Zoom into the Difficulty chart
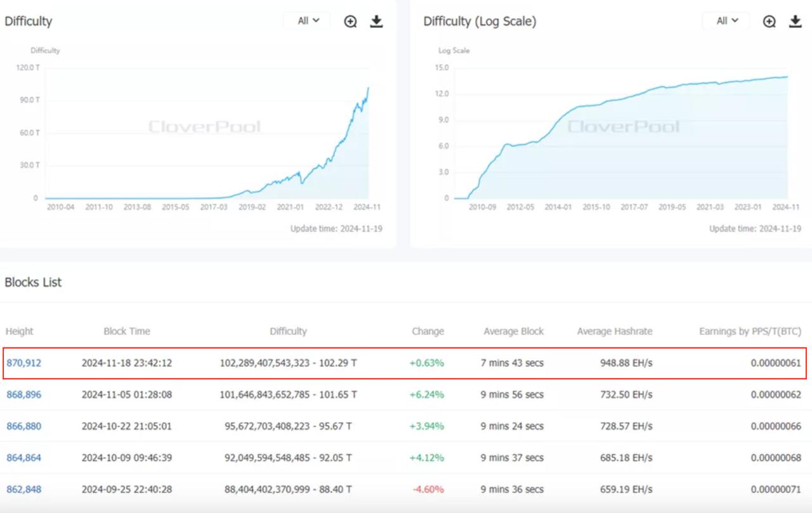Screen dimensions: 812x513 [350, 22]
